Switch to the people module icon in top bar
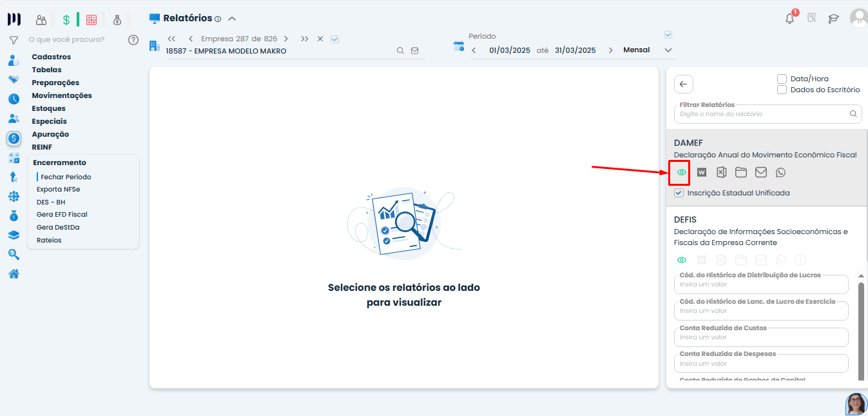Viewport: 868px width, 416px height. click(x=41, y=20)
